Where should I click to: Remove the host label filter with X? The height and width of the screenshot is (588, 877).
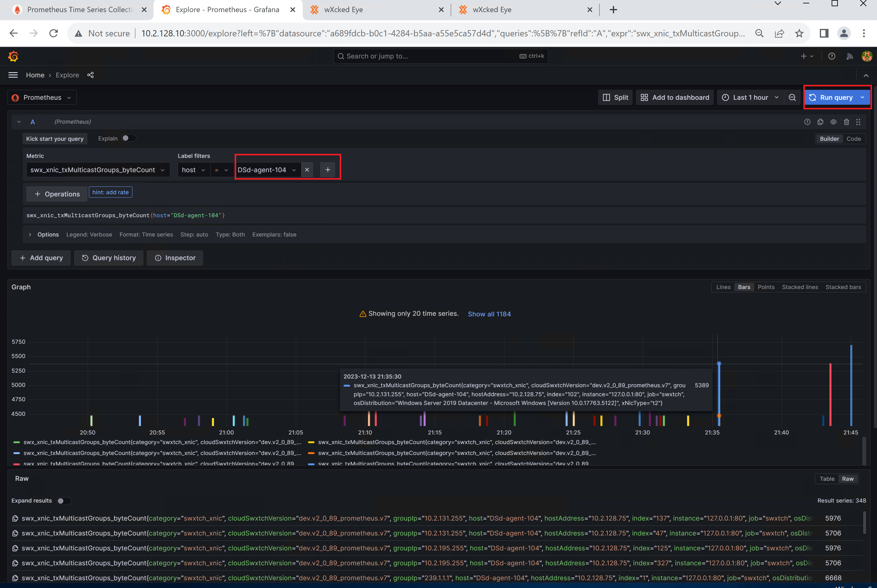[x=307, y=170]
